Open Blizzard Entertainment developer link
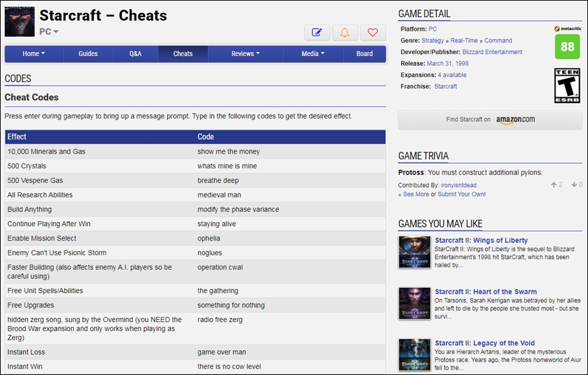 pyautogui.click(x=492, y=52)
